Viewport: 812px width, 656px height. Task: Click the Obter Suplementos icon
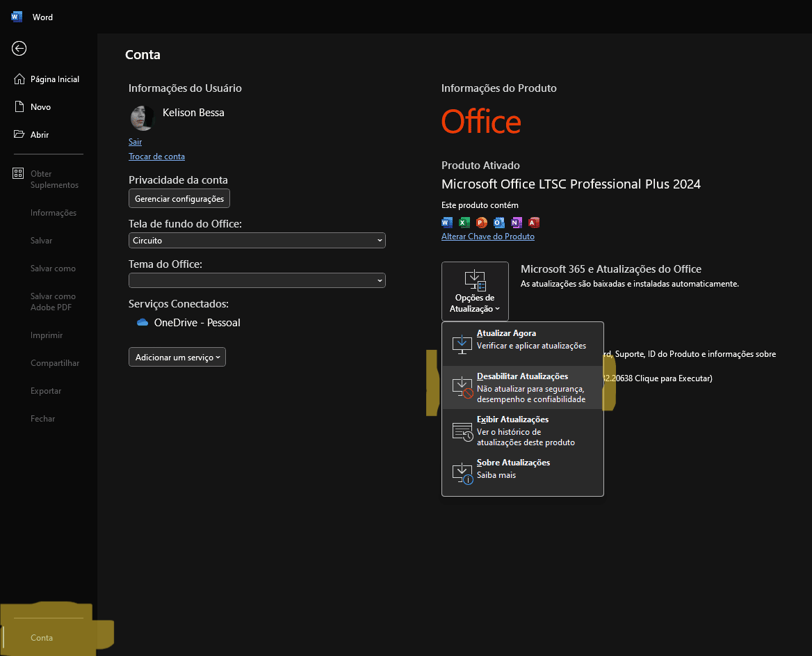19,174
